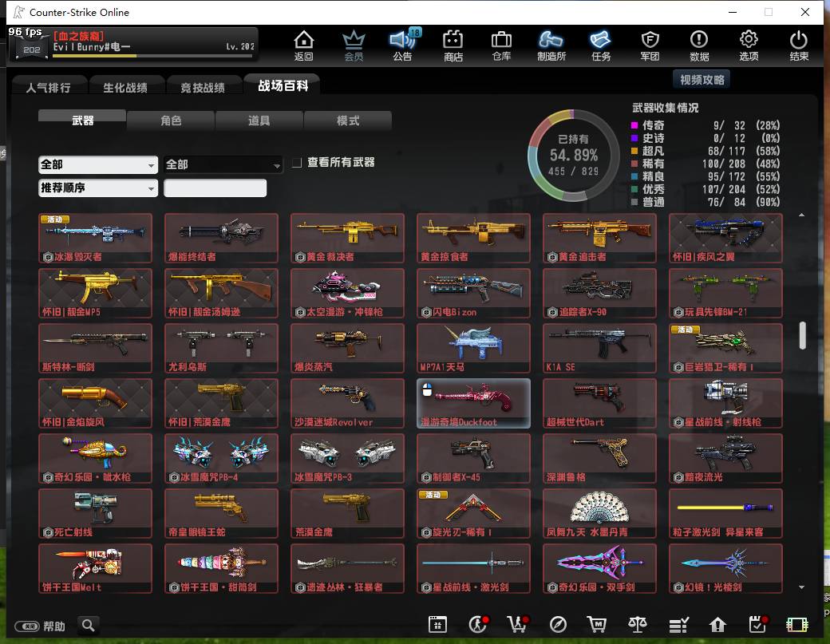Switch to the 生化战绩 tab
Viewport: 830px width, 644px height.
pos(125,87)
